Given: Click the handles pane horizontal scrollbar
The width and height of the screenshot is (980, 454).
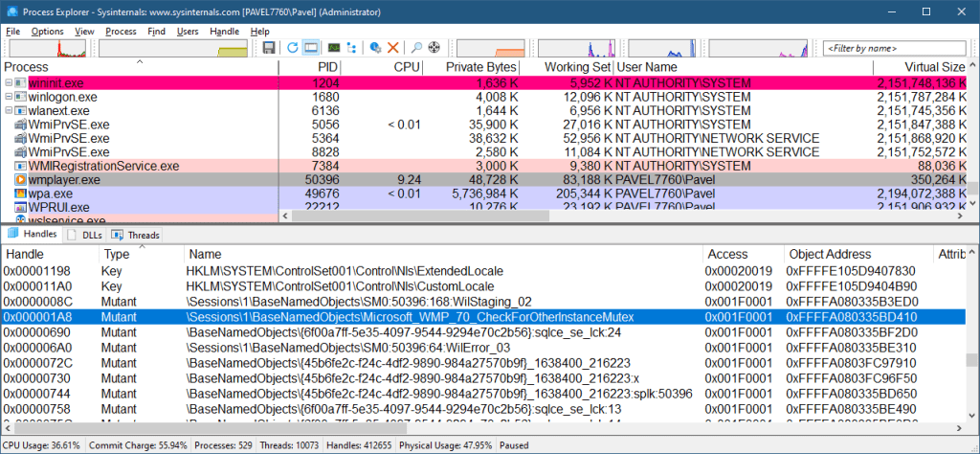Looking at the screenshot, I should [210, 428].
